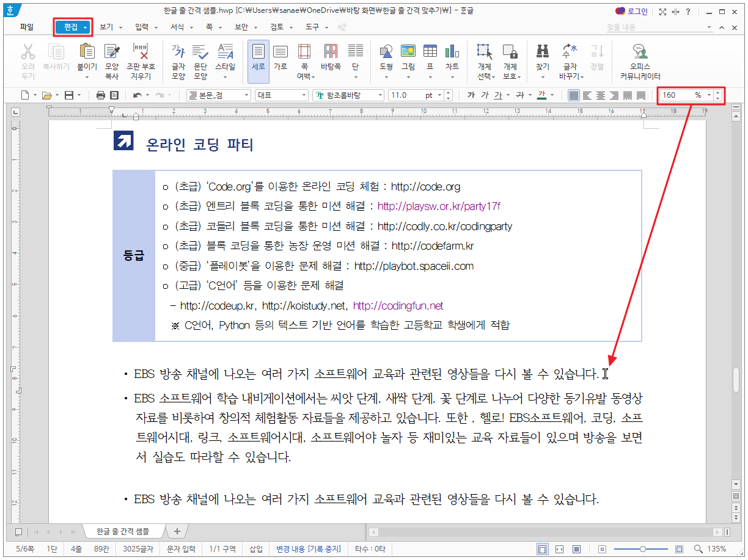
Task: Open the 11.0 pt font size dropdown
Action: (x=439, y=95)
